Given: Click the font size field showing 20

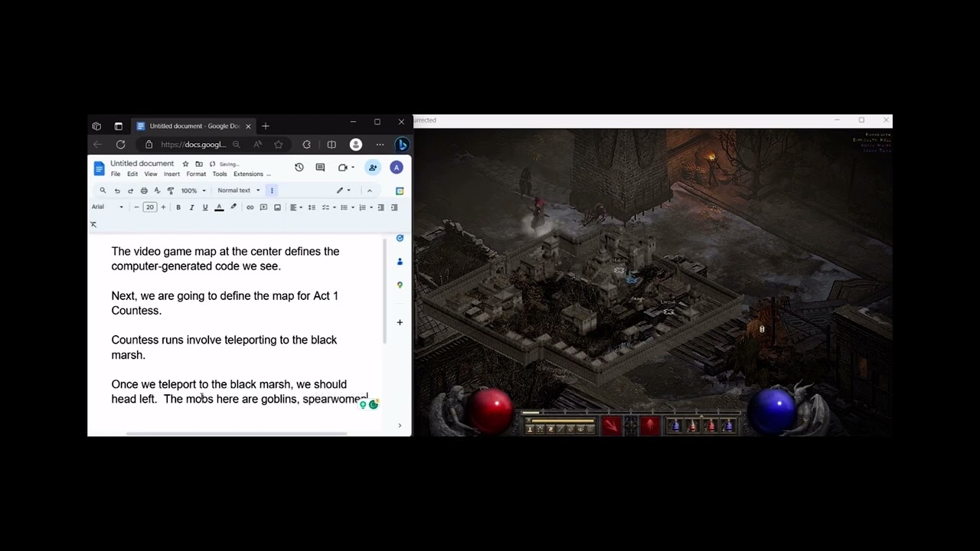Looking at the screenshot, I should click(x=150, y=207).
